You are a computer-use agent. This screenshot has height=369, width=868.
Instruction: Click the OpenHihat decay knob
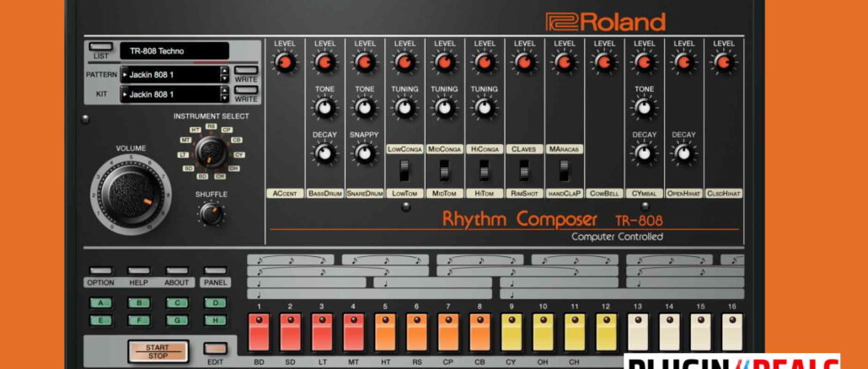pos(683,152)
